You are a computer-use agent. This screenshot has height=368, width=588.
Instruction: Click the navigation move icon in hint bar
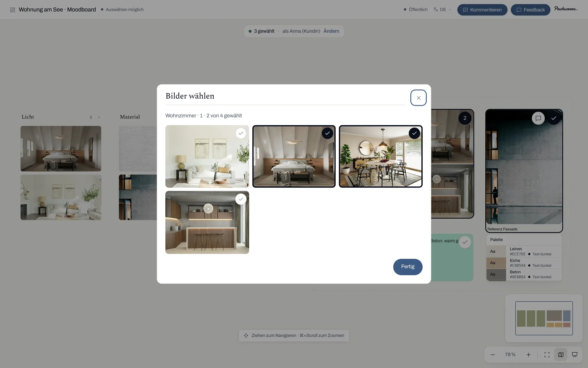pos(246,335)
